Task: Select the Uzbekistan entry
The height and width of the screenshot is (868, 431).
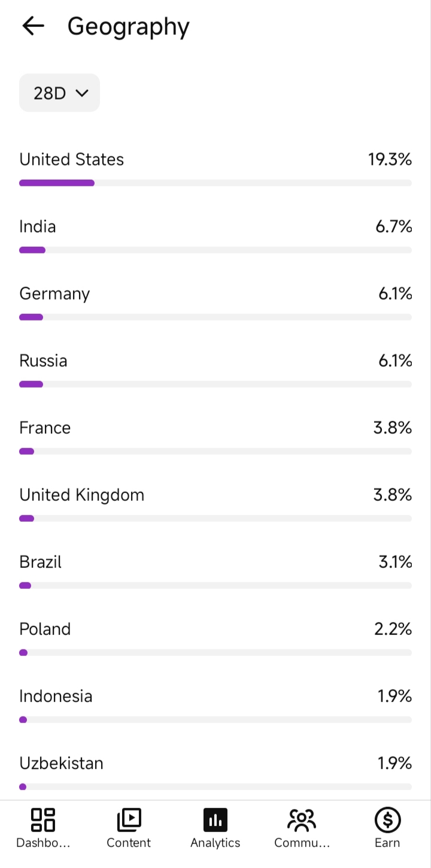Action: (x=215, y=773)
